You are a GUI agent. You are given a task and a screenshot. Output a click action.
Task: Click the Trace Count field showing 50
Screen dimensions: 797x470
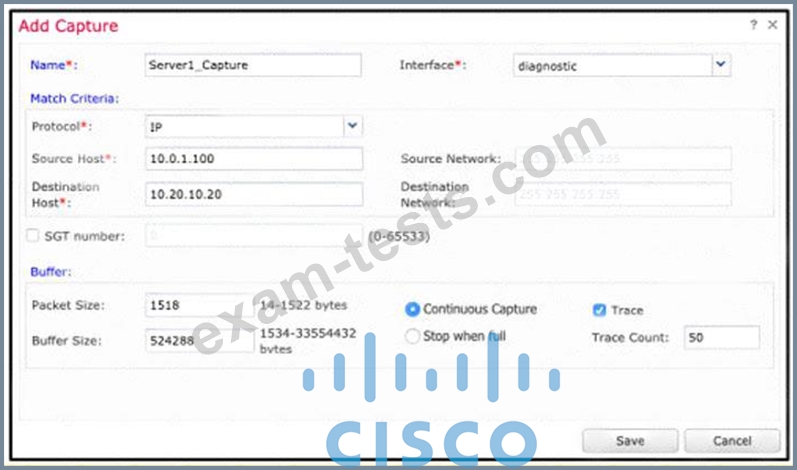[x=722, y=337]
